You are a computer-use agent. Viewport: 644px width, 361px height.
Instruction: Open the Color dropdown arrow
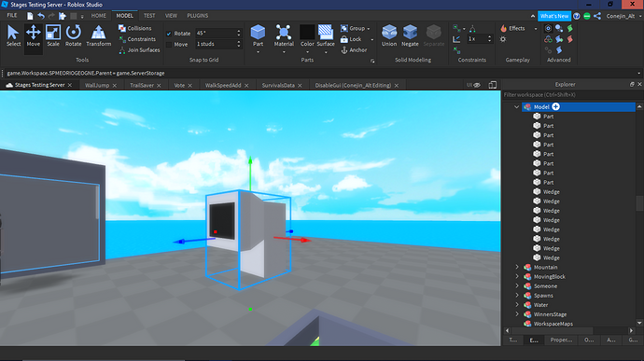(x=307, y=52)
